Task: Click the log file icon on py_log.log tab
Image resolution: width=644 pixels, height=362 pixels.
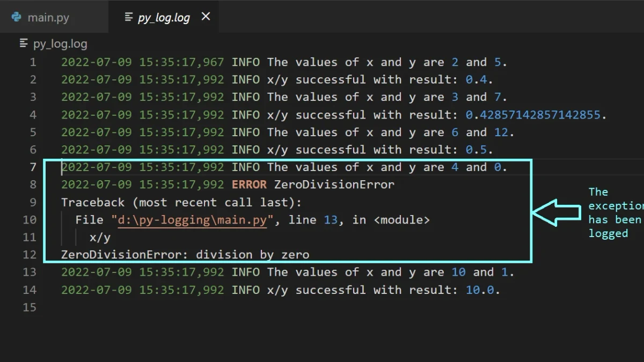Action: coord(128,17)
